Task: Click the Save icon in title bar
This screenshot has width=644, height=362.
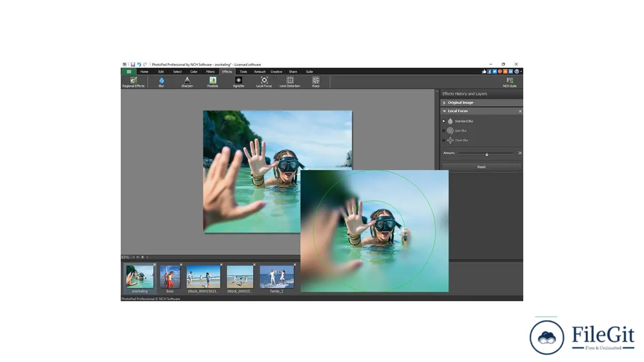Action: pos(133,64)
